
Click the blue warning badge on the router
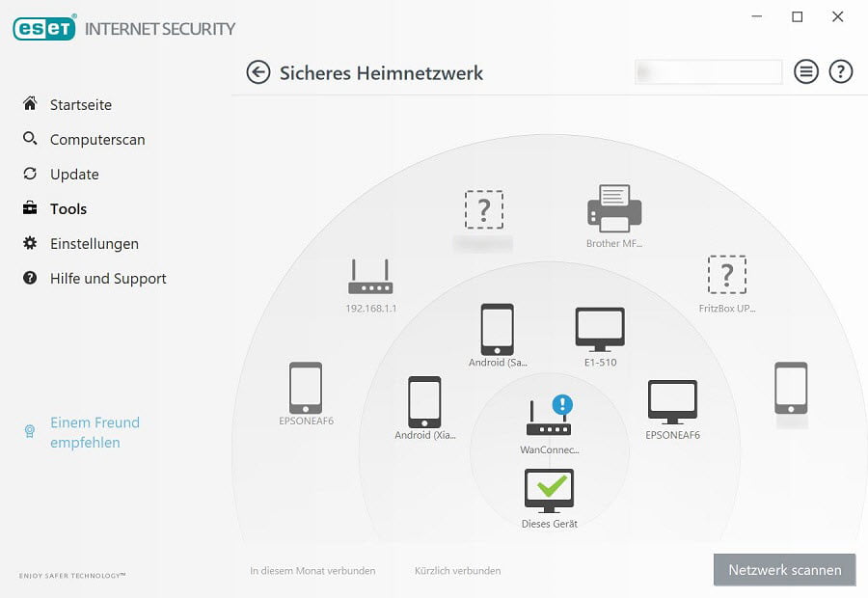click(x=562, y=404)
